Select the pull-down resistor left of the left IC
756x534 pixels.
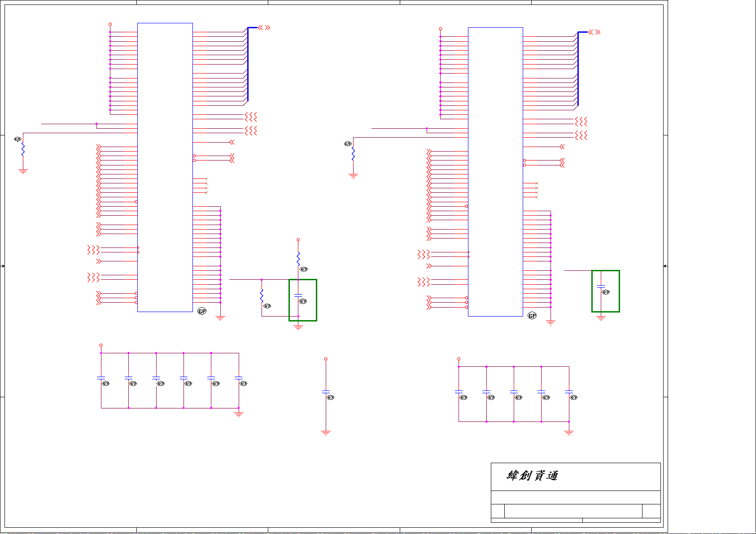[23, 150]
